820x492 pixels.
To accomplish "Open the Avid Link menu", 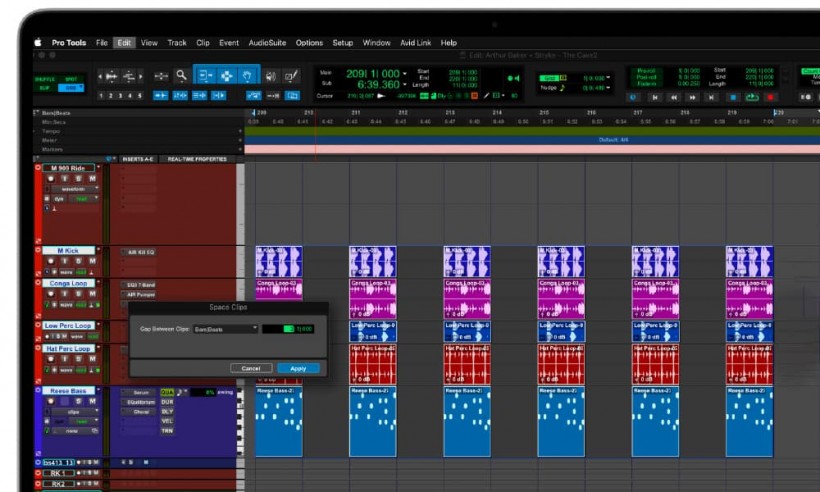I will tap(416, 43).
